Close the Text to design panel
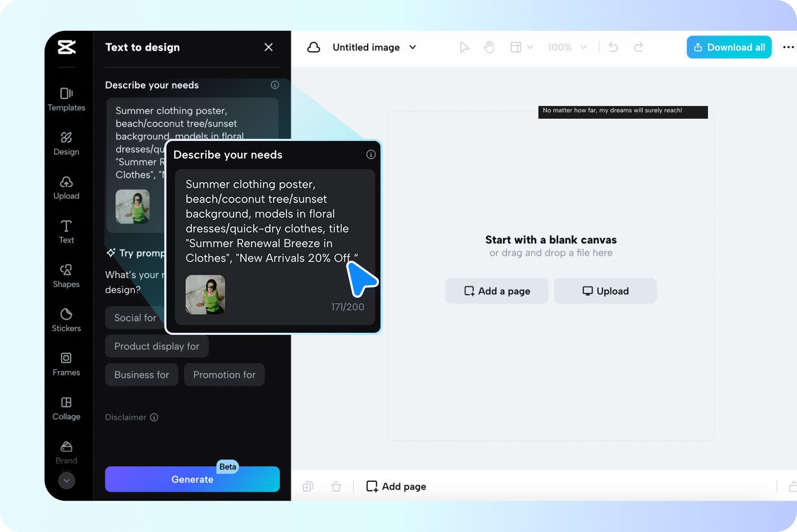This screenshot has height=532, width=797. (269, 47)
